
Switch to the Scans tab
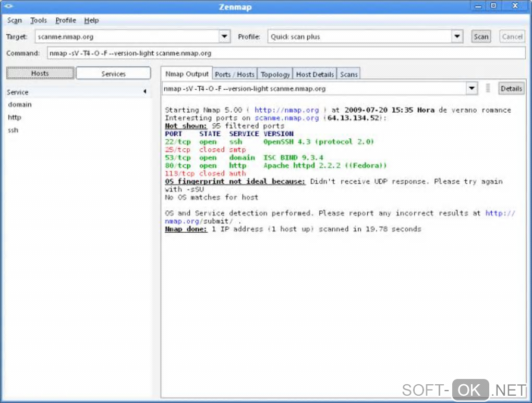349,74
